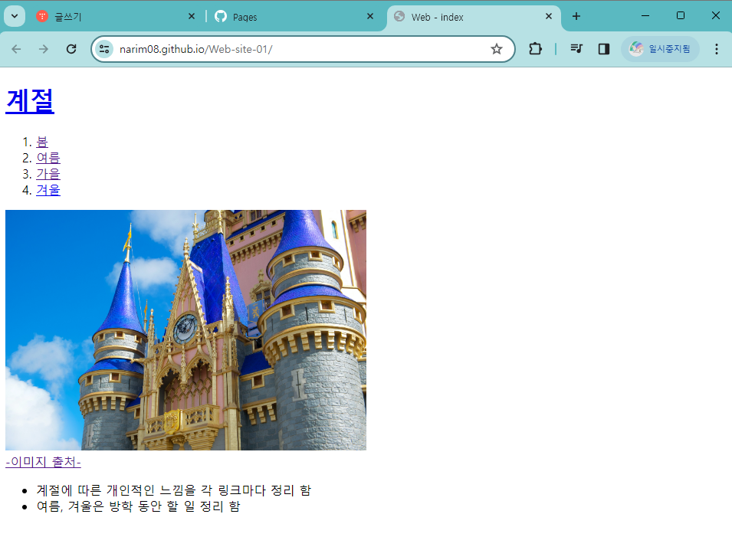Go forward to the next page
The height and width of the screenshot is (560, 732).
pos(44,49)
